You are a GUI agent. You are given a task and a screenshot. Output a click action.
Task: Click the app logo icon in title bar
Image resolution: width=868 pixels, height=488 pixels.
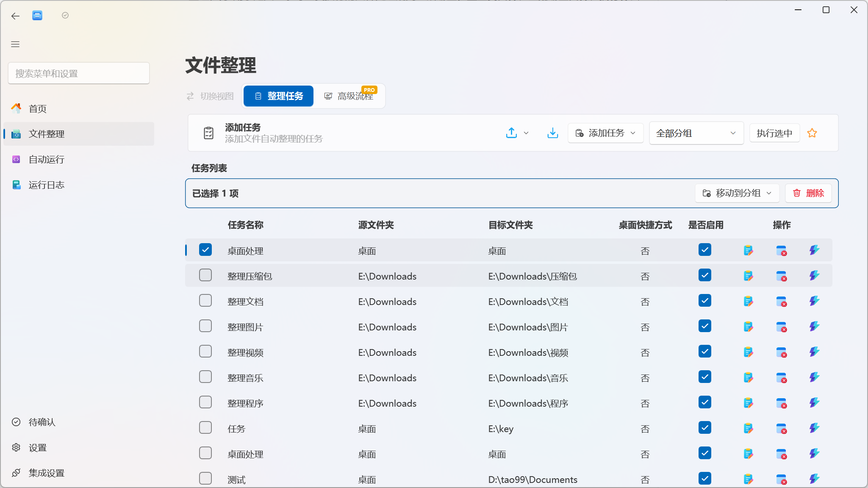(x=37, y=16)
